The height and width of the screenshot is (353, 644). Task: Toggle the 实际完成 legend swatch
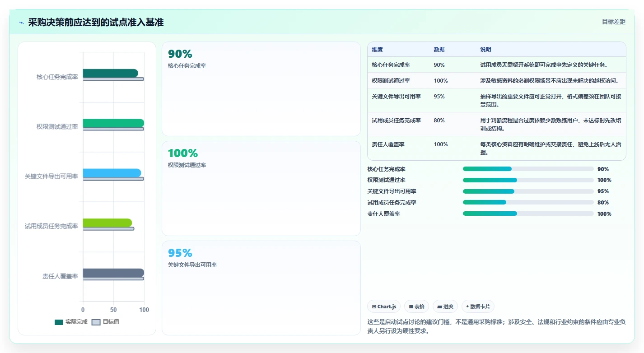click(x=59, y=322)
